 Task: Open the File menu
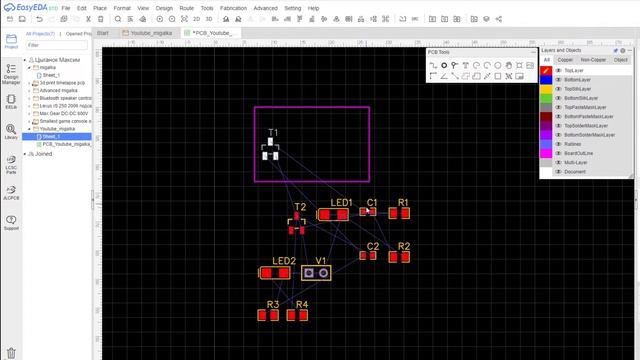tap(66, 8)
